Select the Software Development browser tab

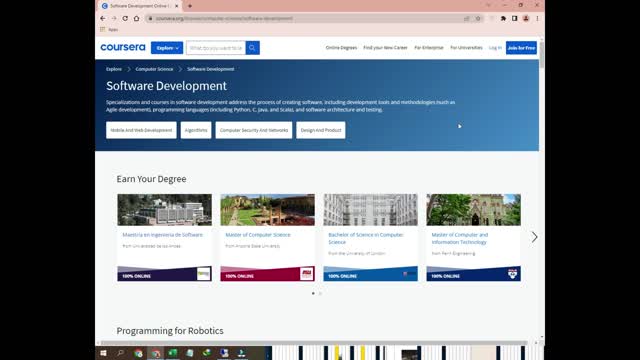point(140,6)
